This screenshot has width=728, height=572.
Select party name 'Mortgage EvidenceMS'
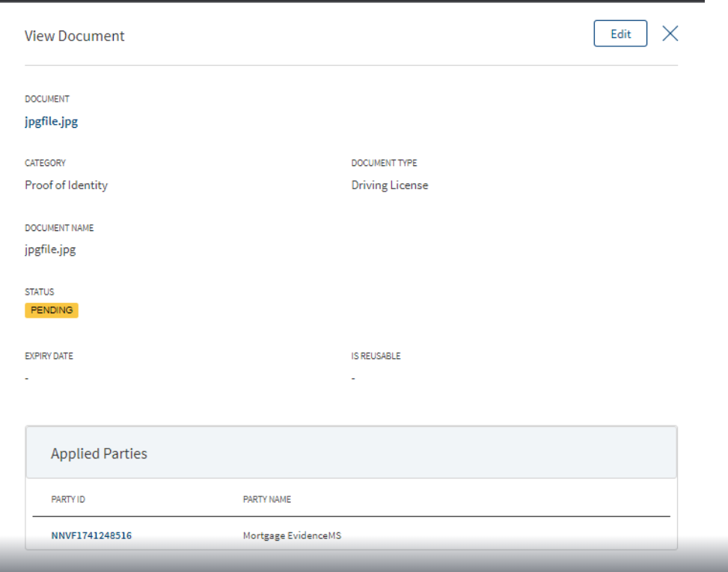pyautogui.click(x=292, y=535)
